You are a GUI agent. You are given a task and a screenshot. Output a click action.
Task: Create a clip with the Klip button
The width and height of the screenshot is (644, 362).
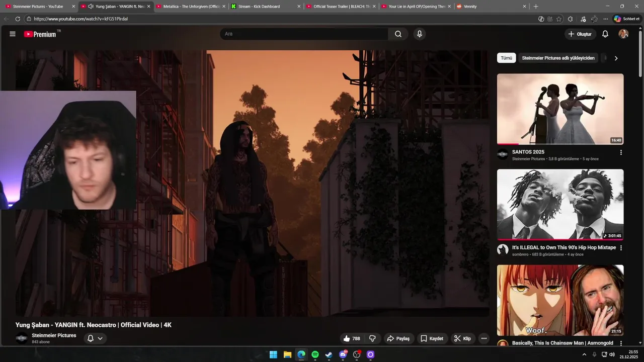[x=462, y=338]
